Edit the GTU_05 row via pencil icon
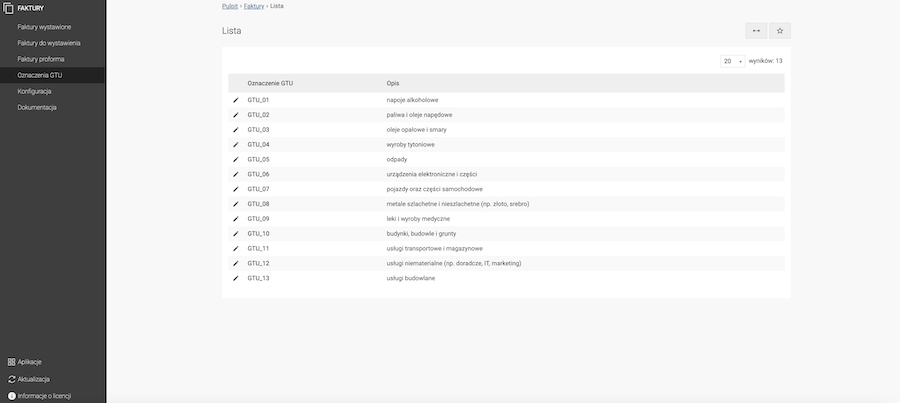Viewport: 900px width, 403px height. (237, 159)
